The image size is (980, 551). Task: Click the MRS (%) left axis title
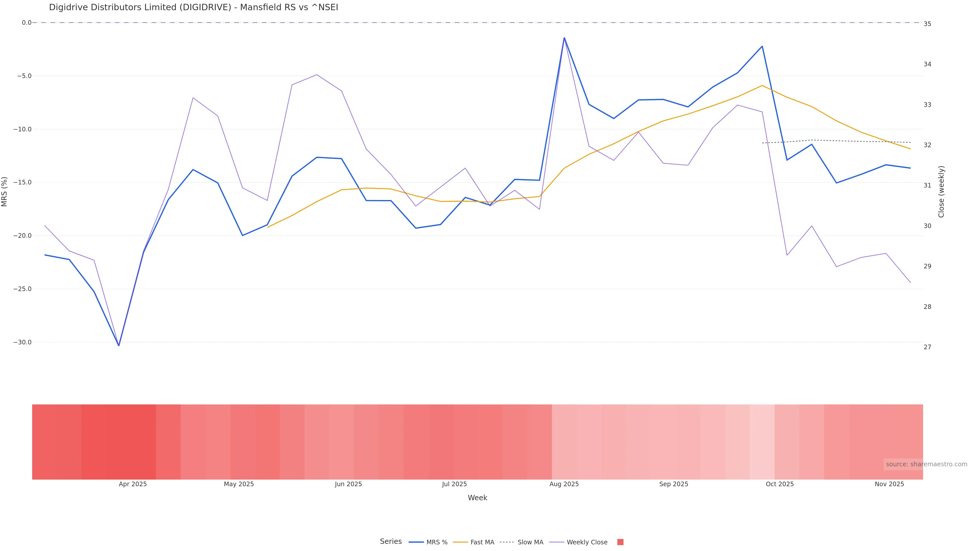point(5,191)
